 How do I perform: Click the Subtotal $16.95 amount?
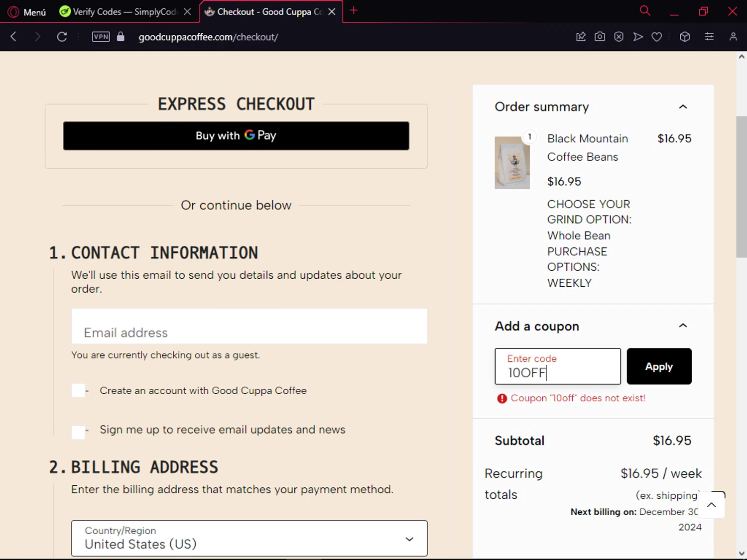672,441
